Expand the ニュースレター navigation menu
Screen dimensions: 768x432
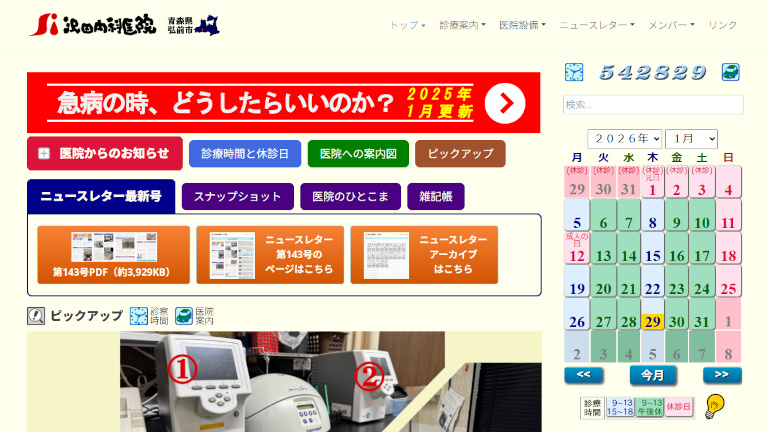click(x=596, y=25)
